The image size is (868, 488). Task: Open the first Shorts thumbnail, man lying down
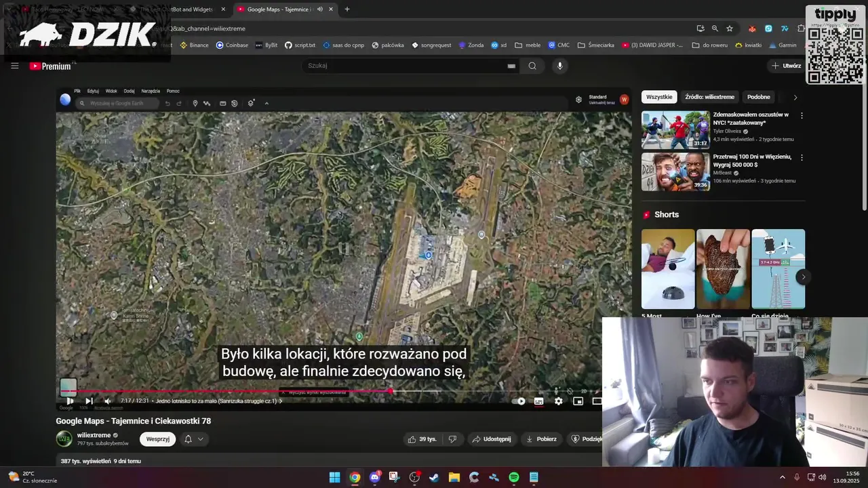click(x=668, y=269)
